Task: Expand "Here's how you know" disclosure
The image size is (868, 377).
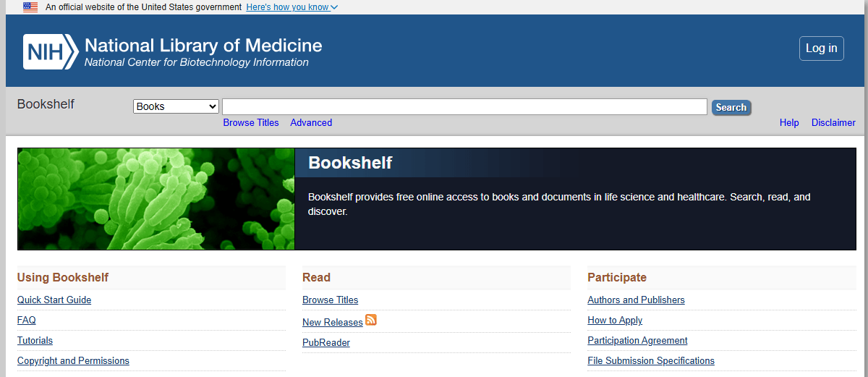Action: coord(292,7)
